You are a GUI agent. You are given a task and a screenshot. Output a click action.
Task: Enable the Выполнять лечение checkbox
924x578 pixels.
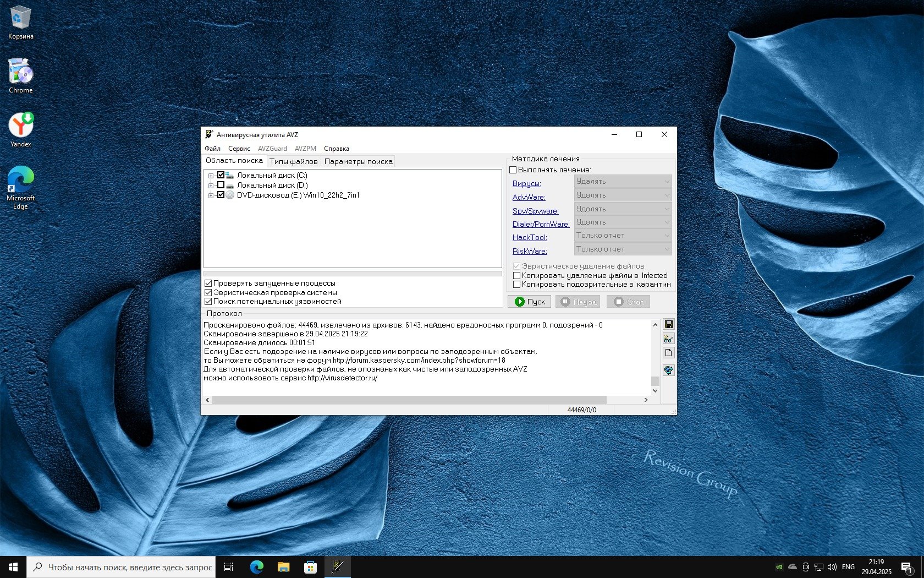tap(513, 170)
